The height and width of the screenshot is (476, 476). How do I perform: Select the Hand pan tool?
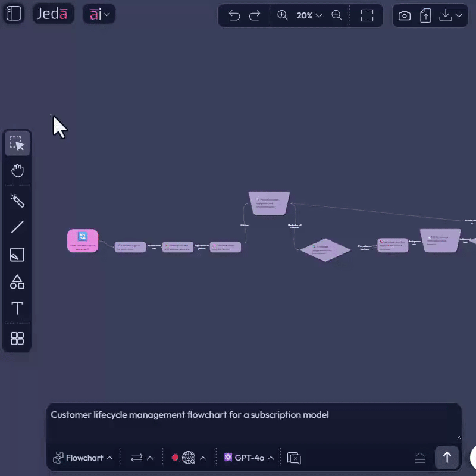(17, 171)
